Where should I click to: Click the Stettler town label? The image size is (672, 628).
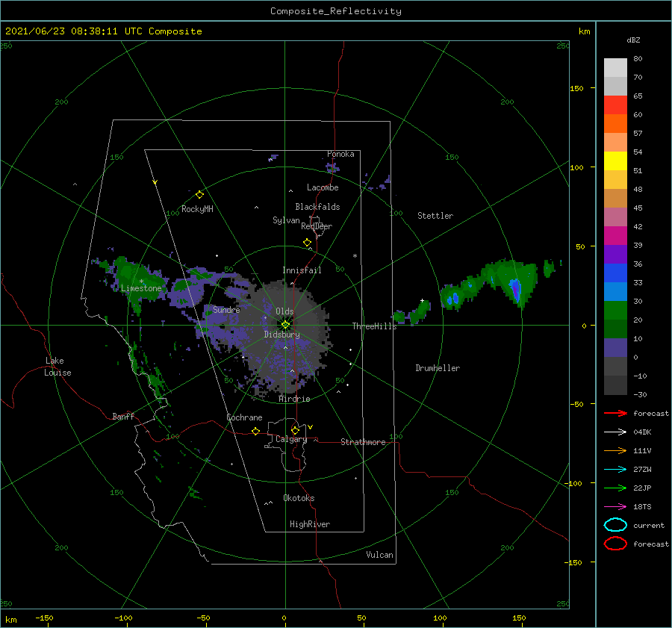pos(435,216)
